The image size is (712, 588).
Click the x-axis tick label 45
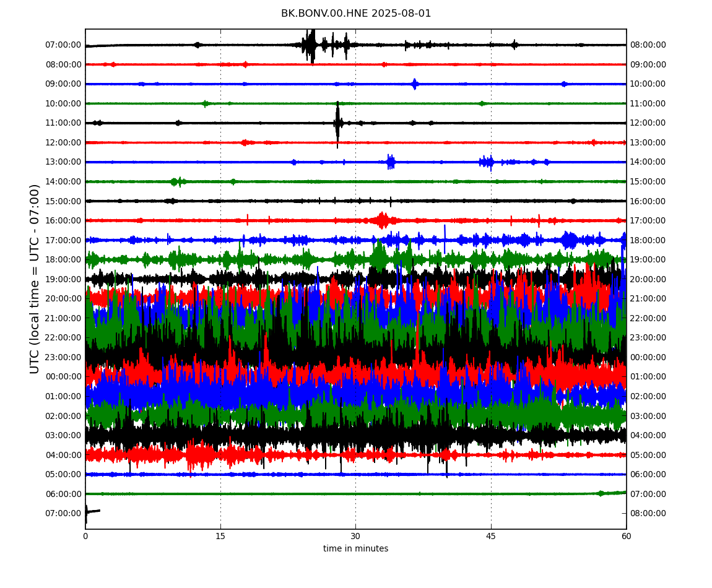point(491,536)
